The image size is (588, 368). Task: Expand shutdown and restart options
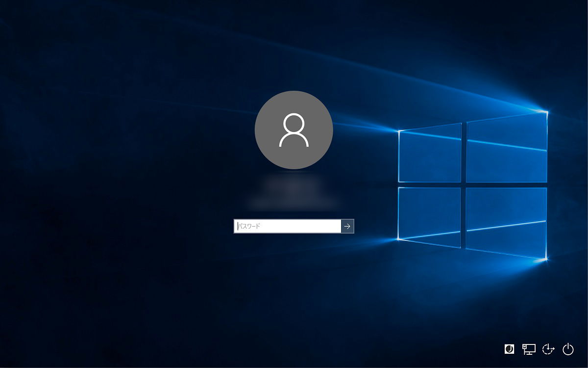click(568, 349)
